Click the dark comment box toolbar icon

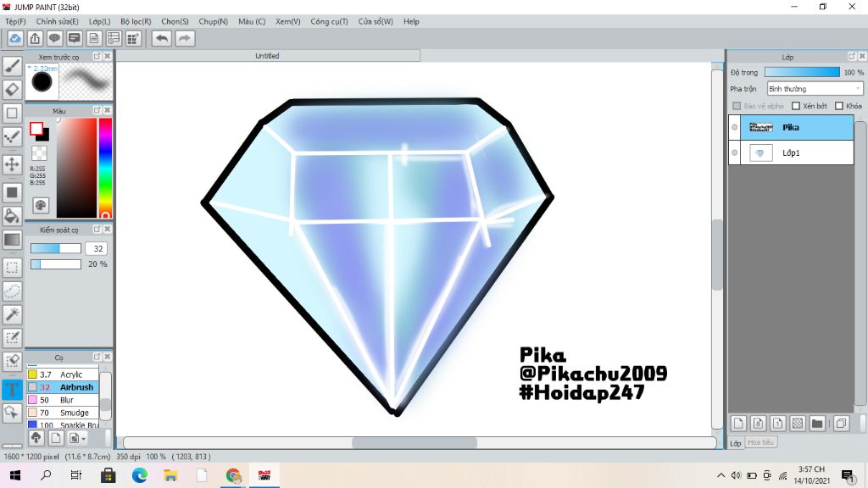click(75, 38)
